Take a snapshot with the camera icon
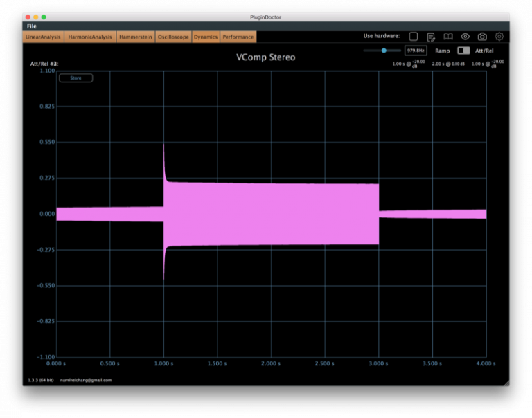This screenshot has height=418, width=532. click(x=482, y=37)
